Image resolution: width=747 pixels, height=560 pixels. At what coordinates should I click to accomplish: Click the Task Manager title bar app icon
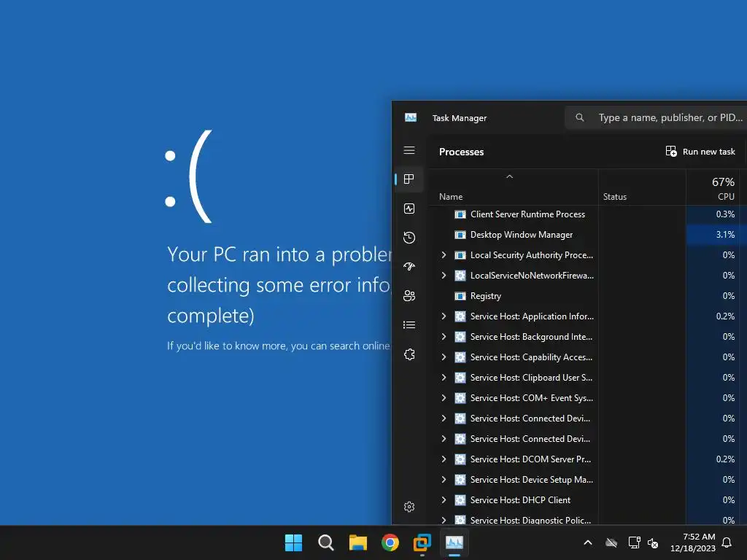click(x=411, y=117)
